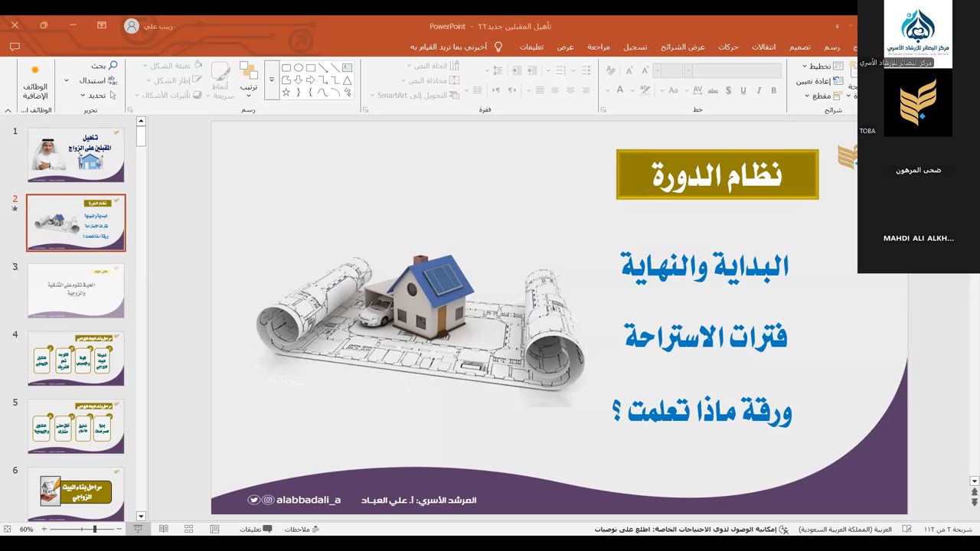
Task: Toggle the ملاحظات (Notes) pane
Action: point(302,529)
